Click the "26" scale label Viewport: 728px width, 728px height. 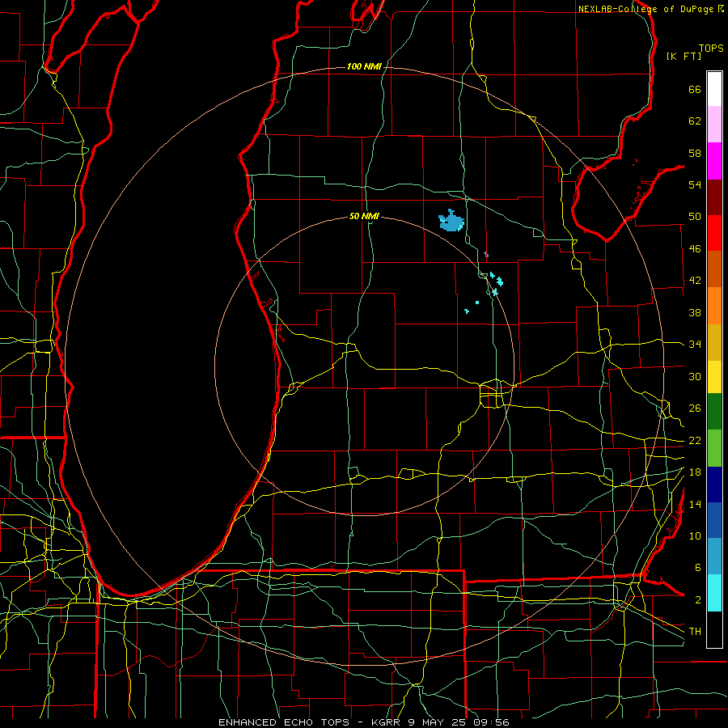pos(695,408)
